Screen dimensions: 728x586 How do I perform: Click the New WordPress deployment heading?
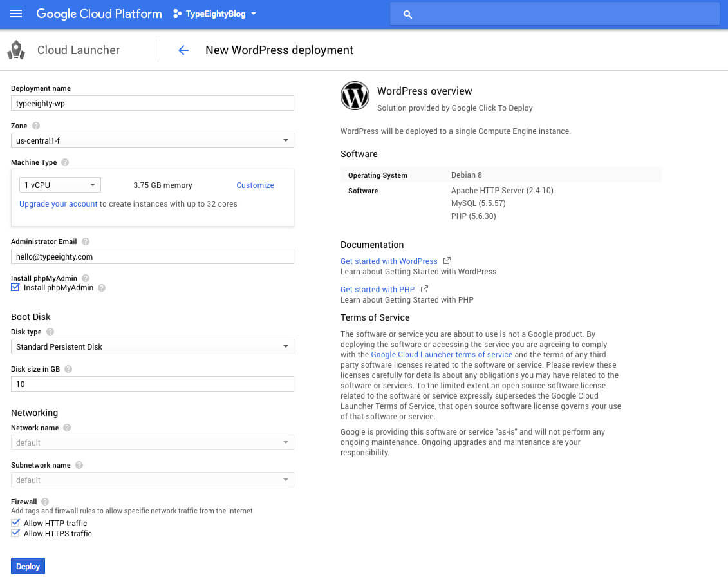(279, 50)
